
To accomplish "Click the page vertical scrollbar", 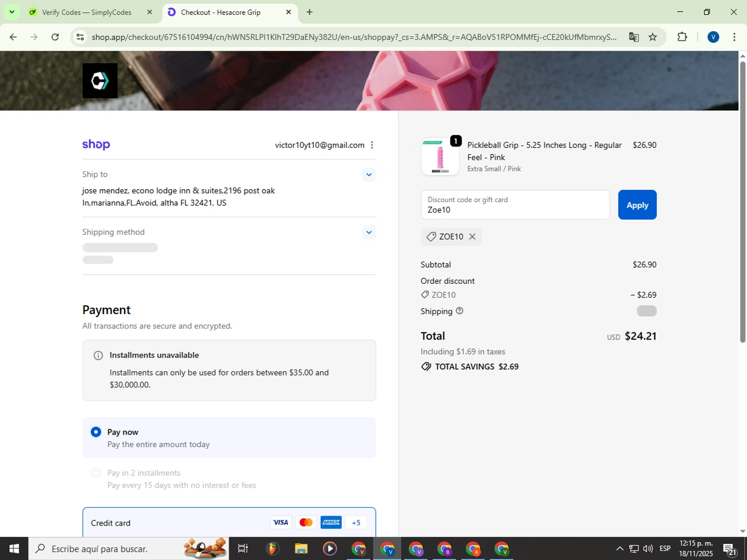I will point(743,202).
